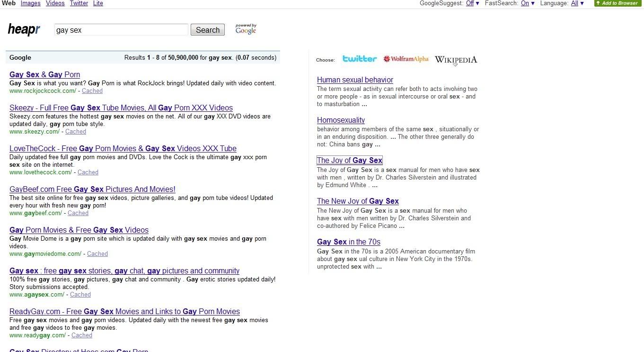Open the GoogleSuggest Off dropdown
644x352 pixels.
472,3
